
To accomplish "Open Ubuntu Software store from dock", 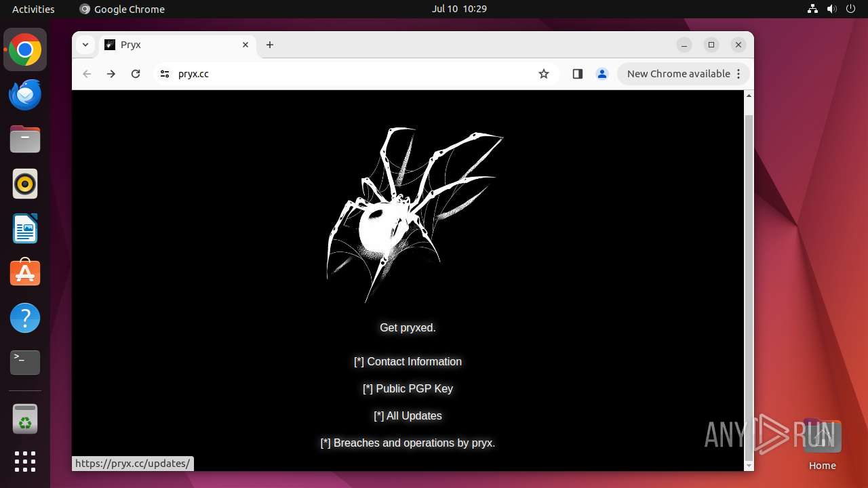I will (x=25, y=273).
